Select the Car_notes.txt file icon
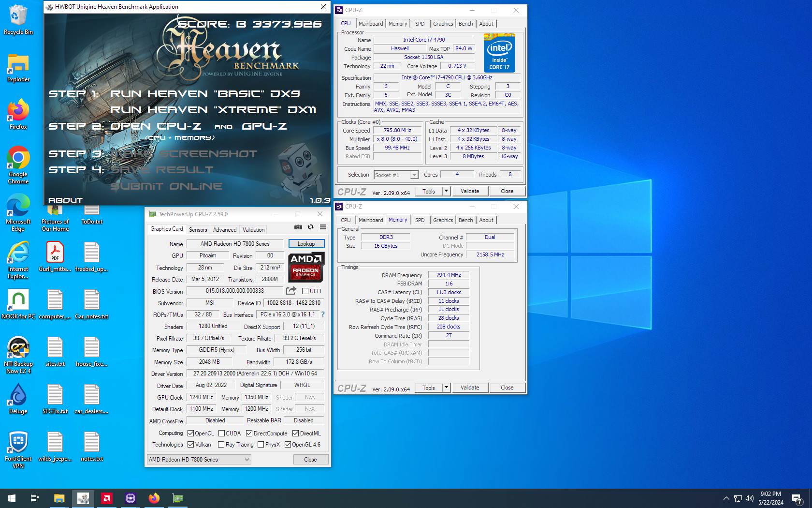The height and width of the screenshot is (508, 812). click(92, 304)
